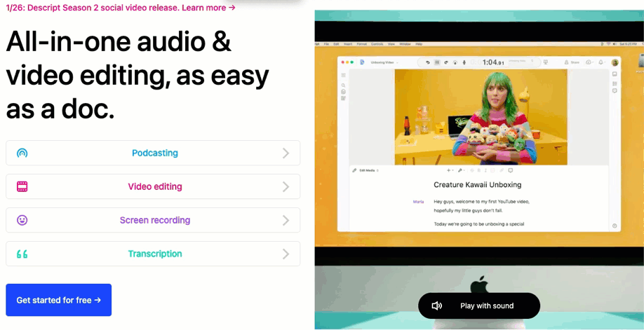Open the Insert menu in demo app

coord(348,44)
